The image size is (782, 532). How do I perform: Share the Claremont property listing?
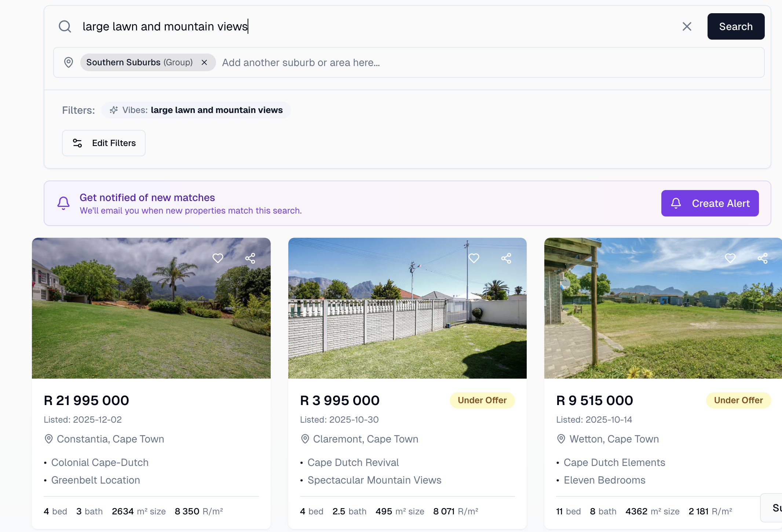[506, 258]
